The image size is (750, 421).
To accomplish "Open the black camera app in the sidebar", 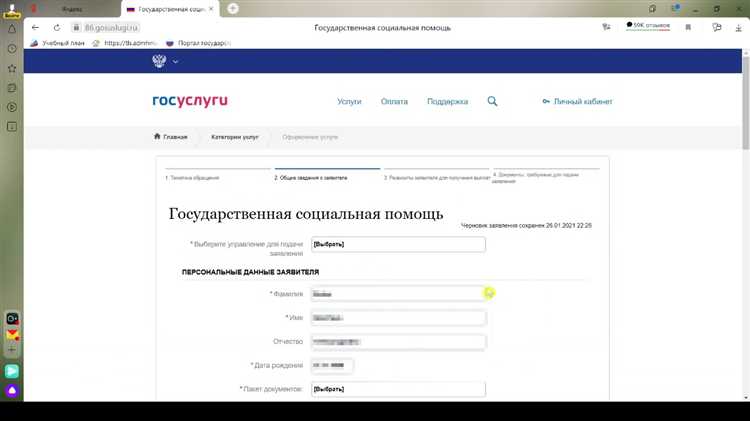I will tap(12, 318).
